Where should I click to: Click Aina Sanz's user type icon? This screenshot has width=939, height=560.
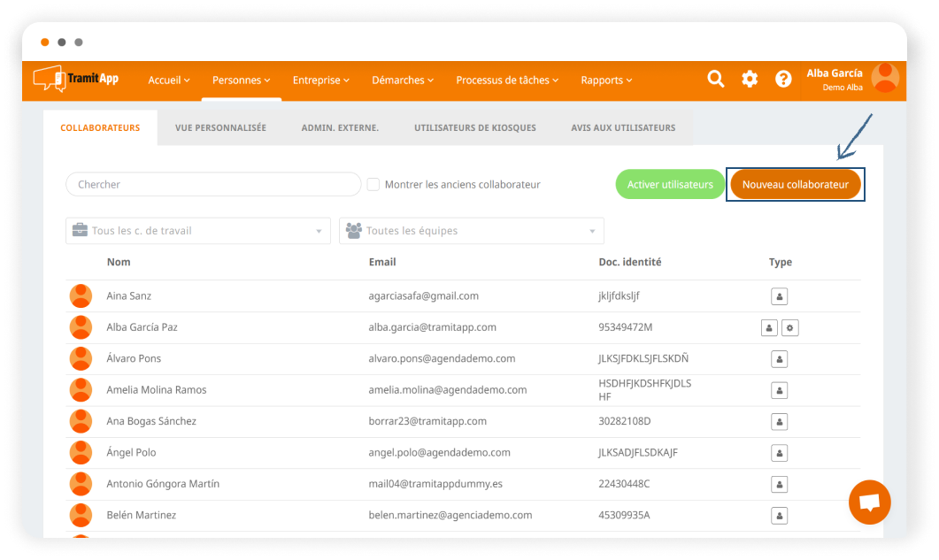pos(780,296)
